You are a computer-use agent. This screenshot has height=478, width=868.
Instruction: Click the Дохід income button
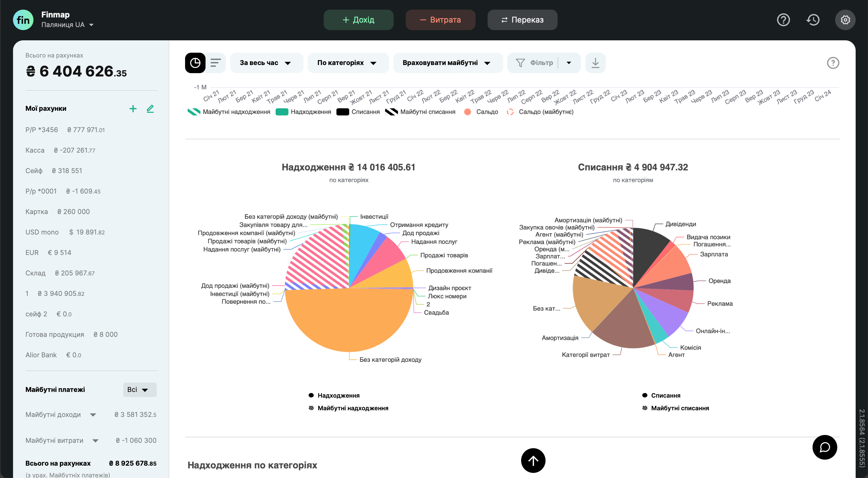pos(358,20)
